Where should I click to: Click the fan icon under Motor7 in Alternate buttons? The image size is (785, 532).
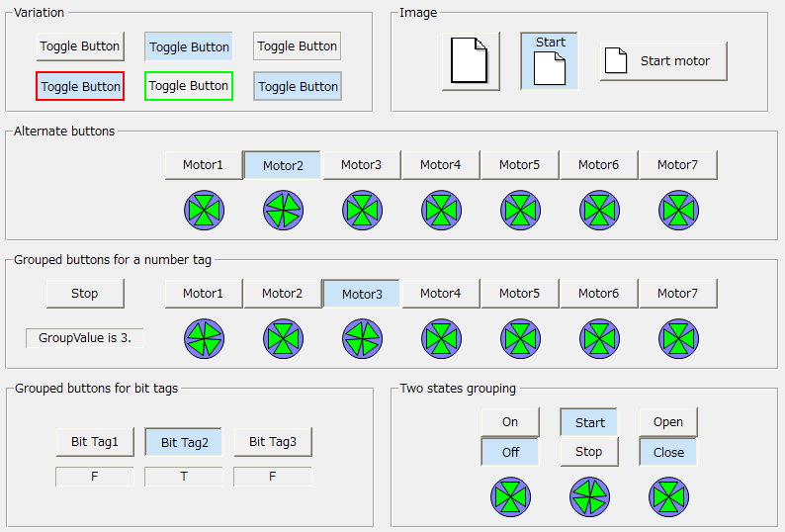pos(678,211)
